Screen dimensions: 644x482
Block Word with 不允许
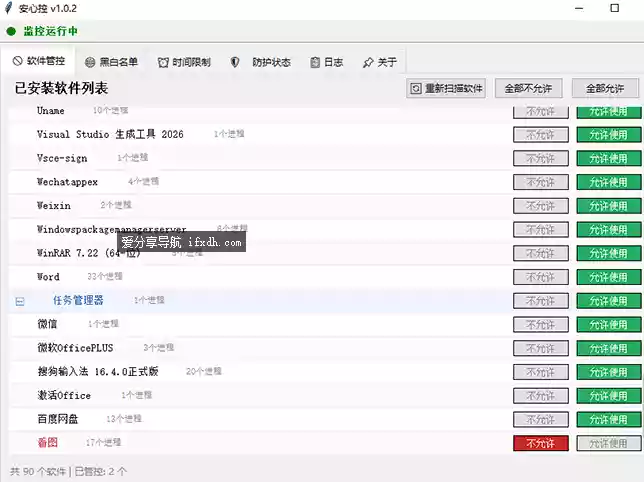coord(540,277)
